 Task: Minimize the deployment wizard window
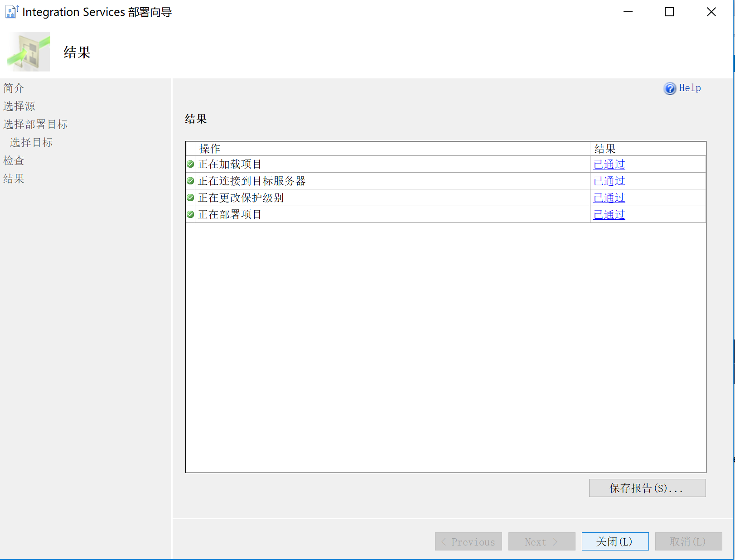[x=628, y=12]
